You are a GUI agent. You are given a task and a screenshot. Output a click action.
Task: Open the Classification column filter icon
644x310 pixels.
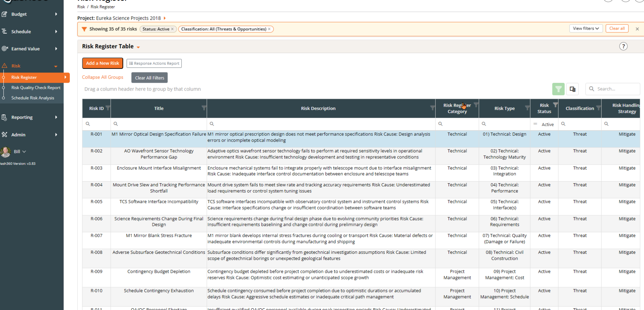(x=598, y=108)
